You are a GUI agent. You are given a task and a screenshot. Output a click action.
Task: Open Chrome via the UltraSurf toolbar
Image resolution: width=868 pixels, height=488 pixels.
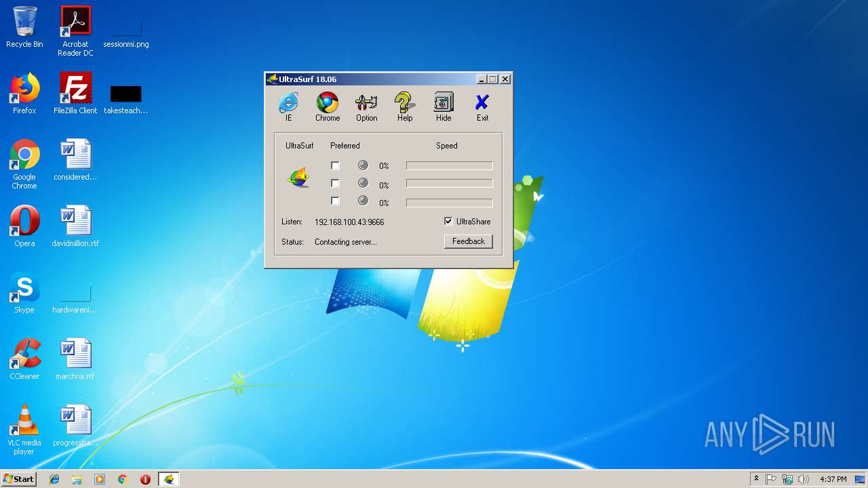click(x=328, y=107)
